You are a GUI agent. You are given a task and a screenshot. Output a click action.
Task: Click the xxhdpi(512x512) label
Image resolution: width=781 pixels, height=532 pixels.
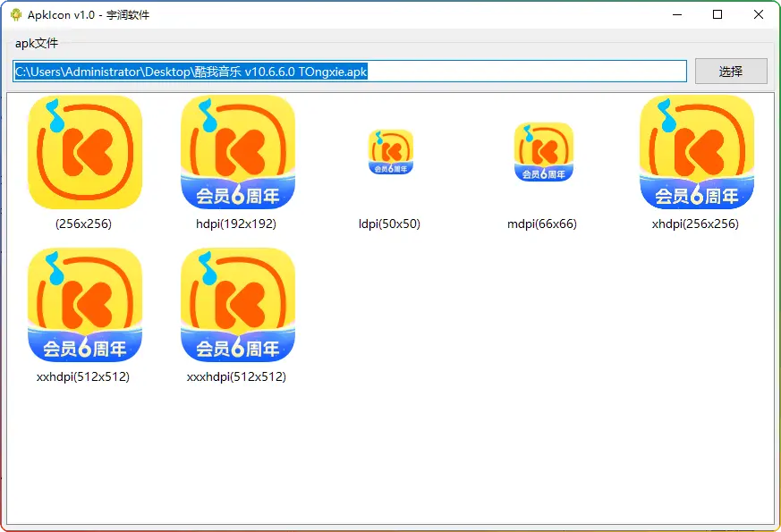(x=83, y=376)
